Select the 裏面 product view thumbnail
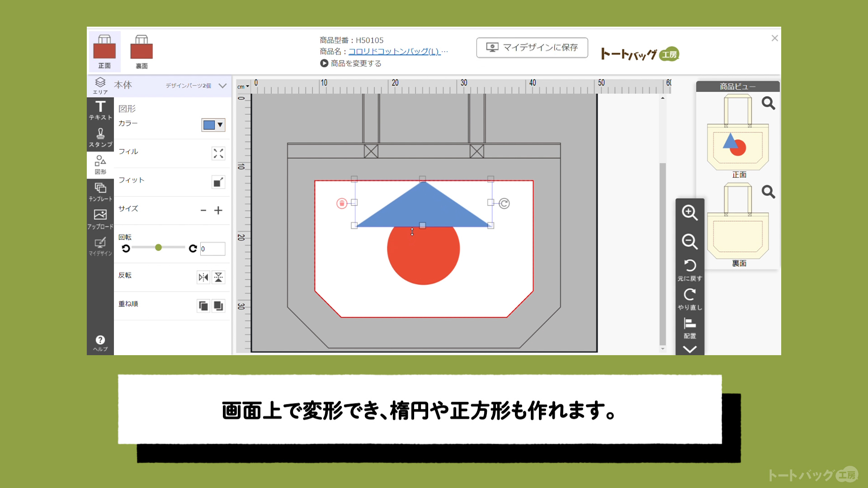Screen dimensions: 868x488 click(738, 221)
